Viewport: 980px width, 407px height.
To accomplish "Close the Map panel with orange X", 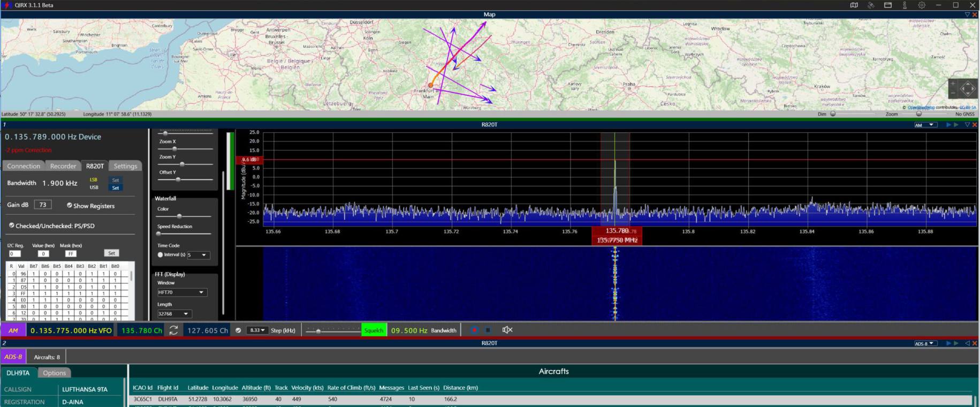I will (975, 14).
